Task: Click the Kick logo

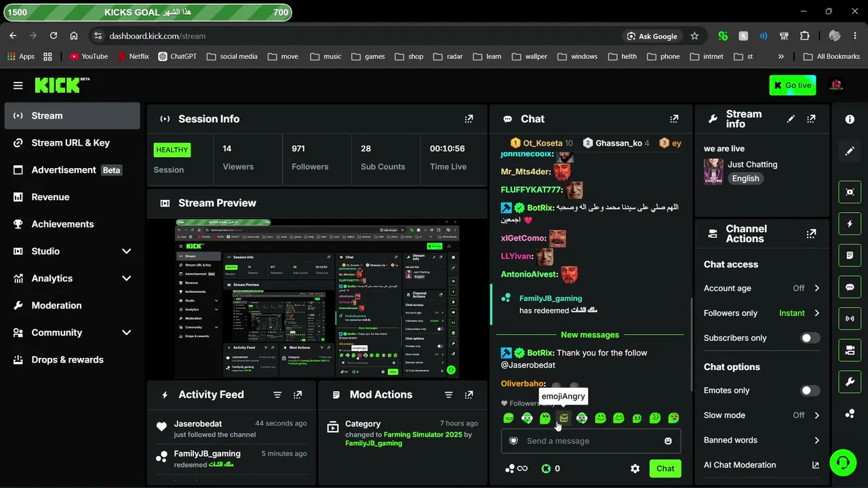Action: 62,85
